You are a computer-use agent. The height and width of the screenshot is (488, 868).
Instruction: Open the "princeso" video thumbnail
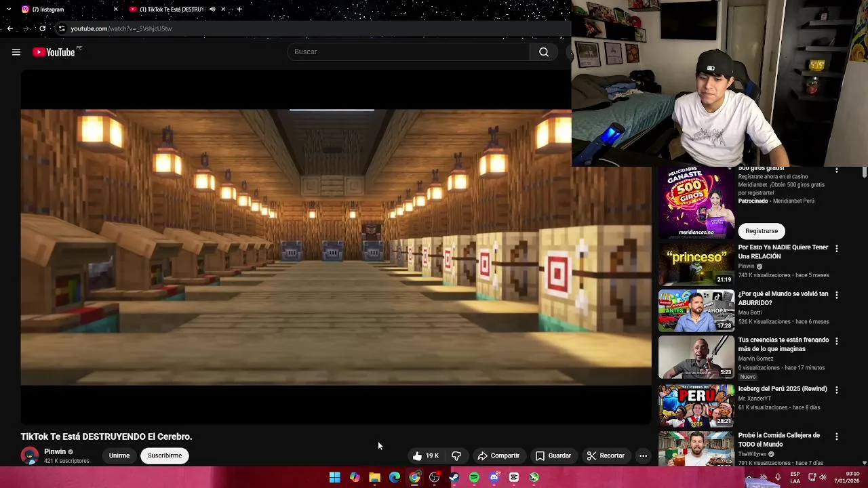(x=696, y=264)
